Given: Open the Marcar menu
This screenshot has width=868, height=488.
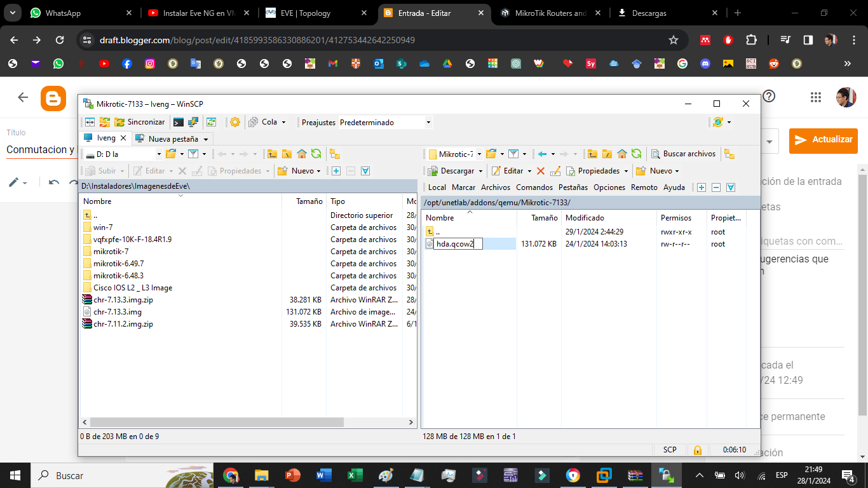Looking at the screenshot, I should pyautogui.click(x=464, y=187).
